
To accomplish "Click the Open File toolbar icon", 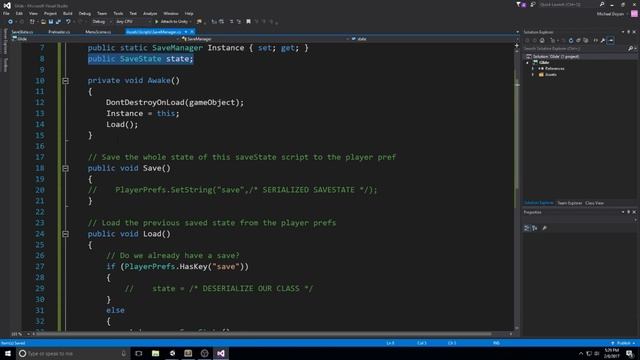I will [x=43, y=22].
